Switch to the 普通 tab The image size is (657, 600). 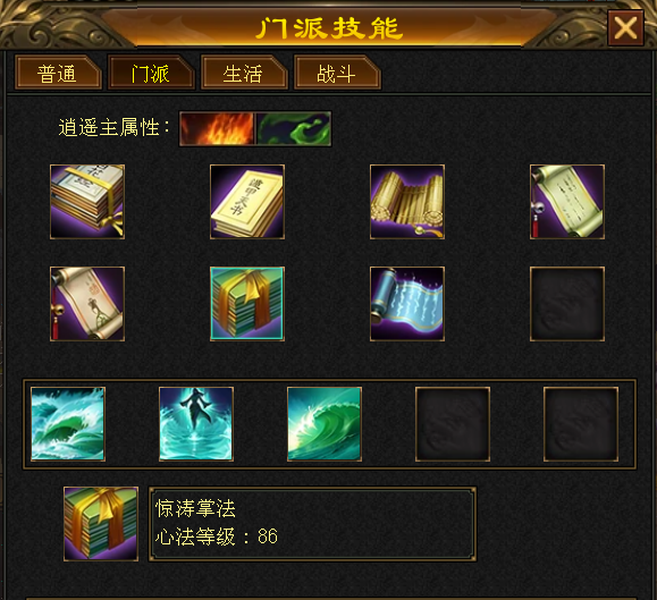[x=58, y=72]
